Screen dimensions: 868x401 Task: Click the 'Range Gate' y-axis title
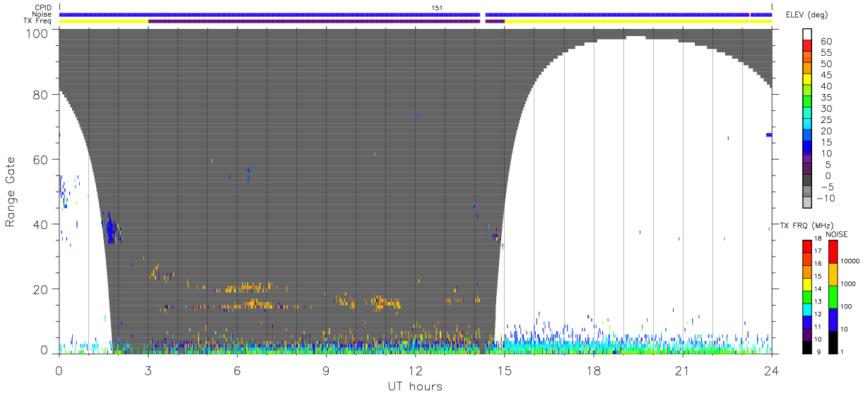coord(10,192)
